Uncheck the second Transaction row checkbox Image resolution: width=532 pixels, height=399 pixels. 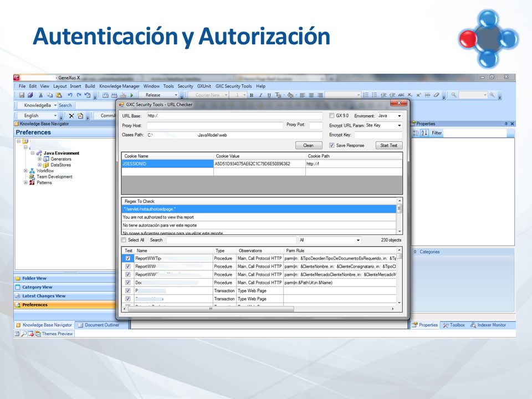(128, 299)
